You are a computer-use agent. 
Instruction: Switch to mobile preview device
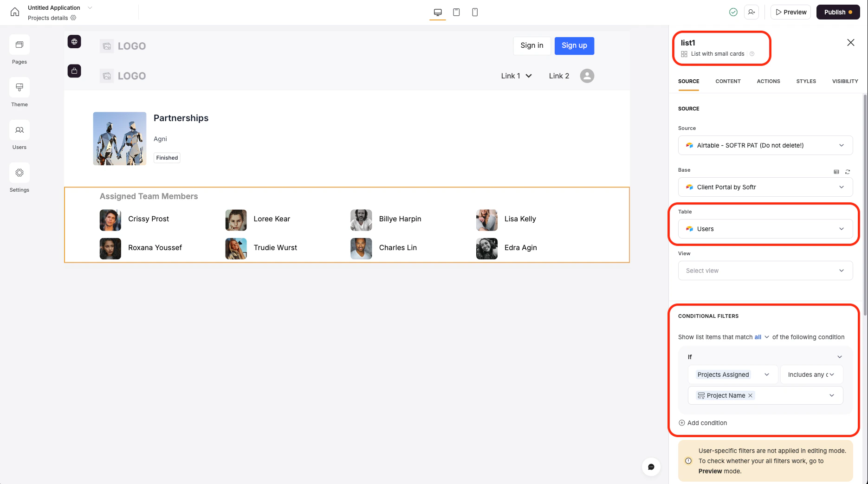tap(475, 12)
